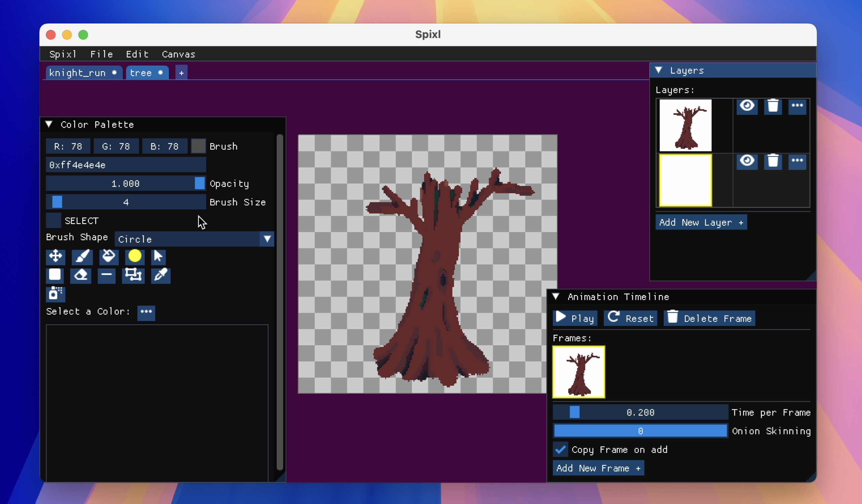862x504 pixels.
Task: Select the line drawing tool
Action: pyautogui.click(x=106, y=275)
